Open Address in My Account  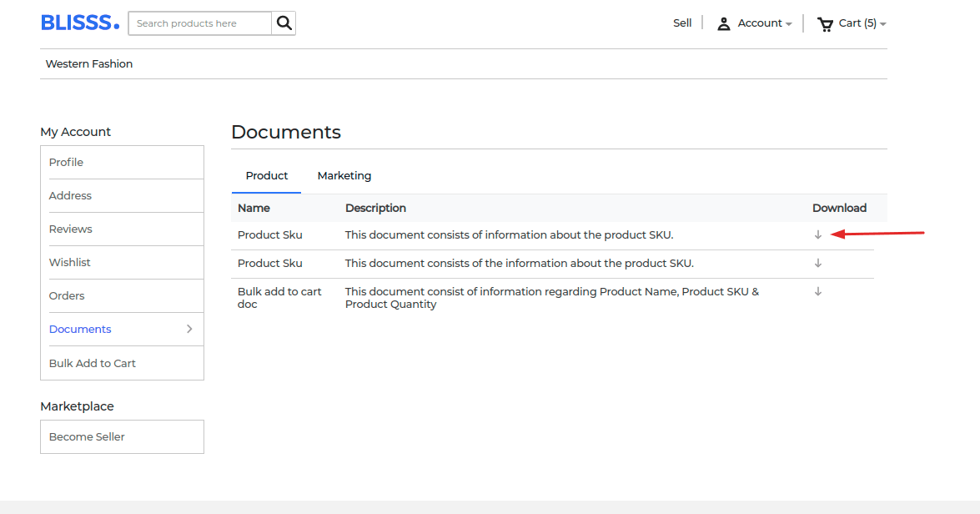[122, 196]
